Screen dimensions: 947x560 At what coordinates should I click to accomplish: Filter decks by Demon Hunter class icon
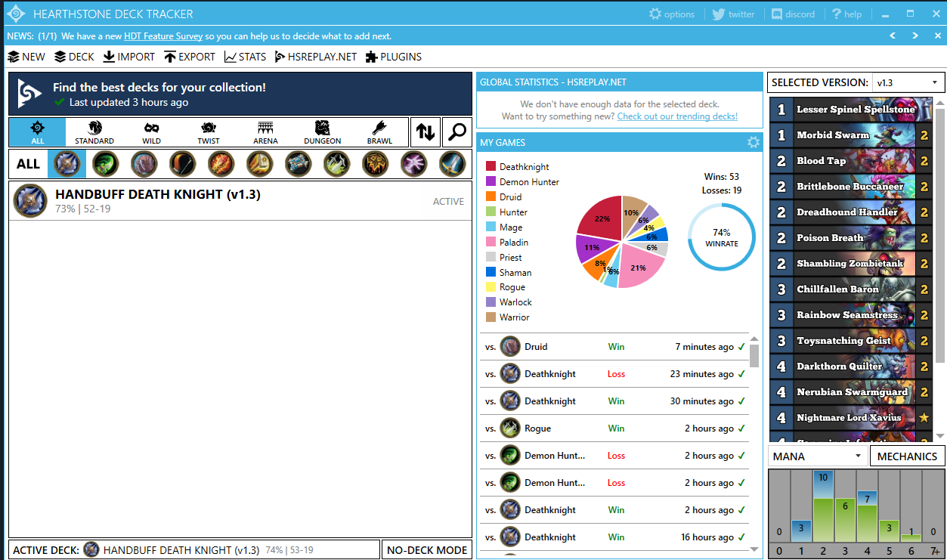coord(105,163)
